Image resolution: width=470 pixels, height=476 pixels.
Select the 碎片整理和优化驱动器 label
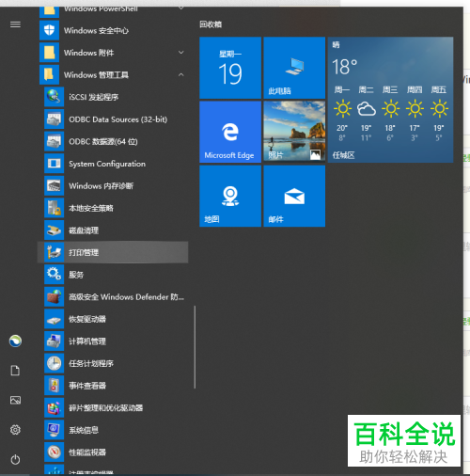106,408
